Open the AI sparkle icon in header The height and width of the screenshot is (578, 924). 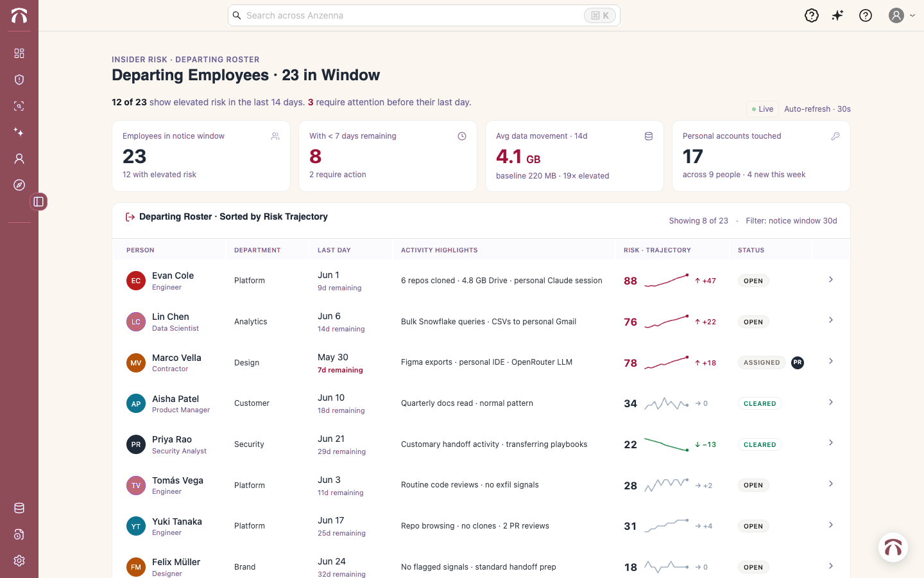coord(838,15)
